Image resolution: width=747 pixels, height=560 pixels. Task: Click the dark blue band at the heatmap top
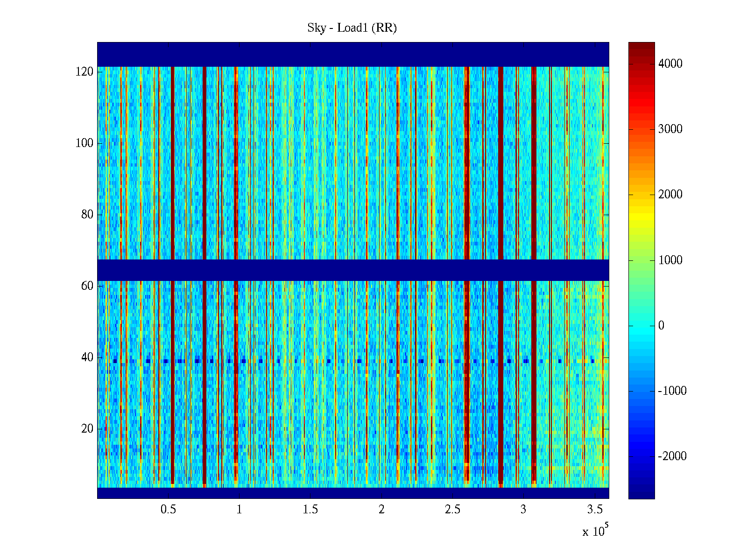(x=353, y=54)
